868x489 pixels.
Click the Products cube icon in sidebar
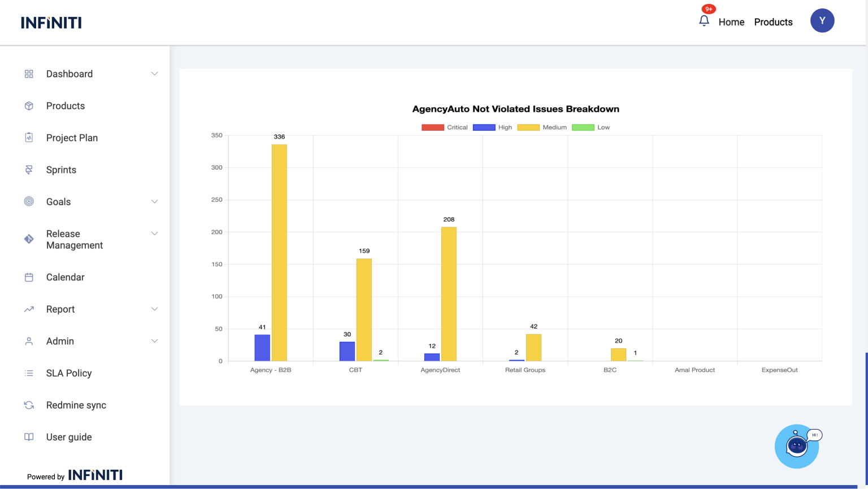[x=29, y=106]
